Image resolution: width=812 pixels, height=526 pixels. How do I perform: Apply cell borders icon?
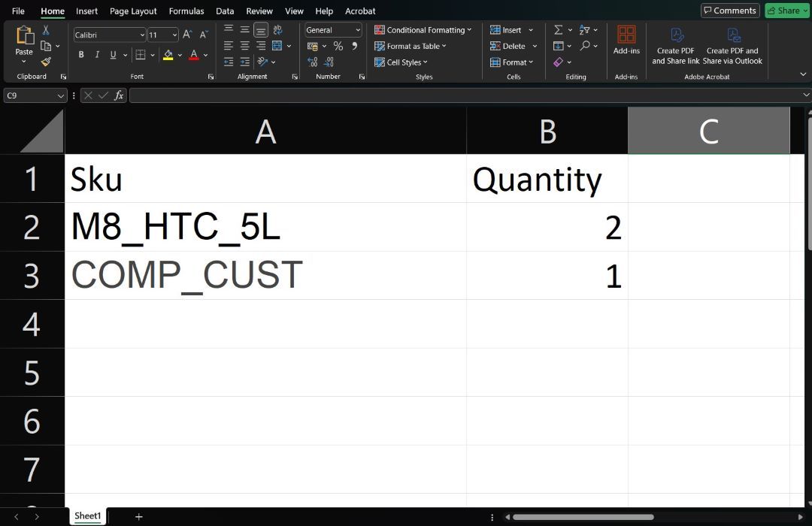(141, 54)
